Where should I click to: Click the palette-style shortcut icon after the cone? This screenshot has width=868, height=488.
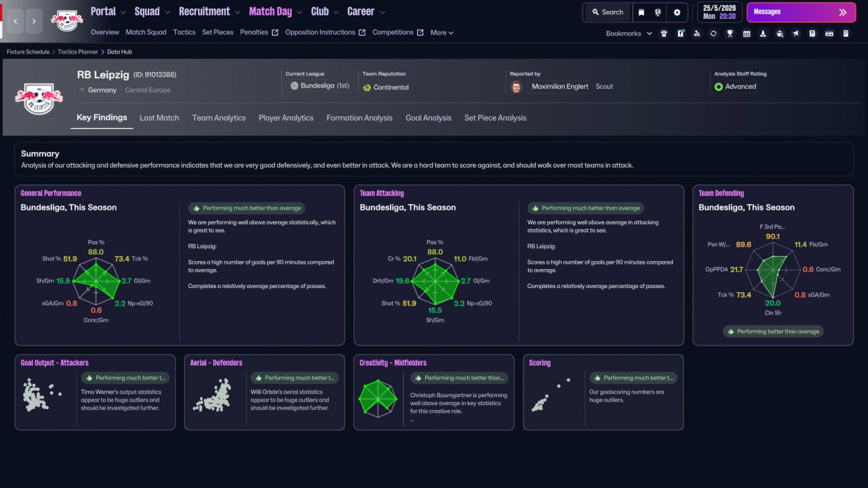pyautogui.click(x=780, y=33)
